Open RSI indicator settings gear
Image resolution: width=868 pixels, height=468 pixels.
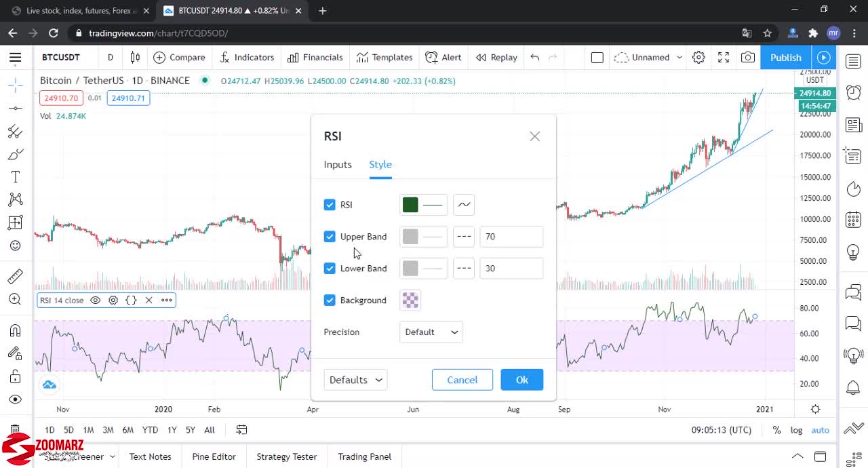click(113, 300)
